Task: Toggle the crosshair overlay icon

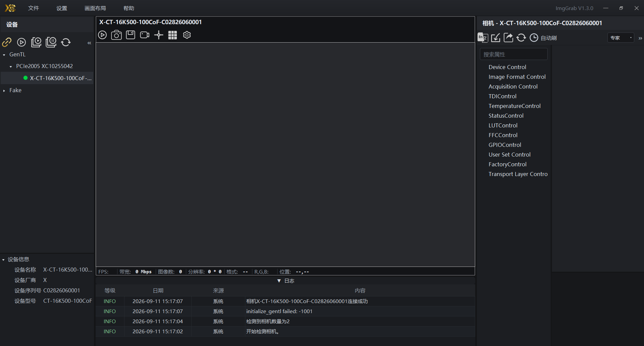Action: click(x=159, y=35)
